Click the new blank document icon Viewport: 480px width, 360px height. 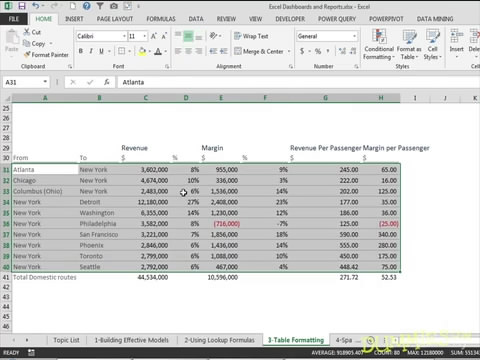tap(73, 6)
